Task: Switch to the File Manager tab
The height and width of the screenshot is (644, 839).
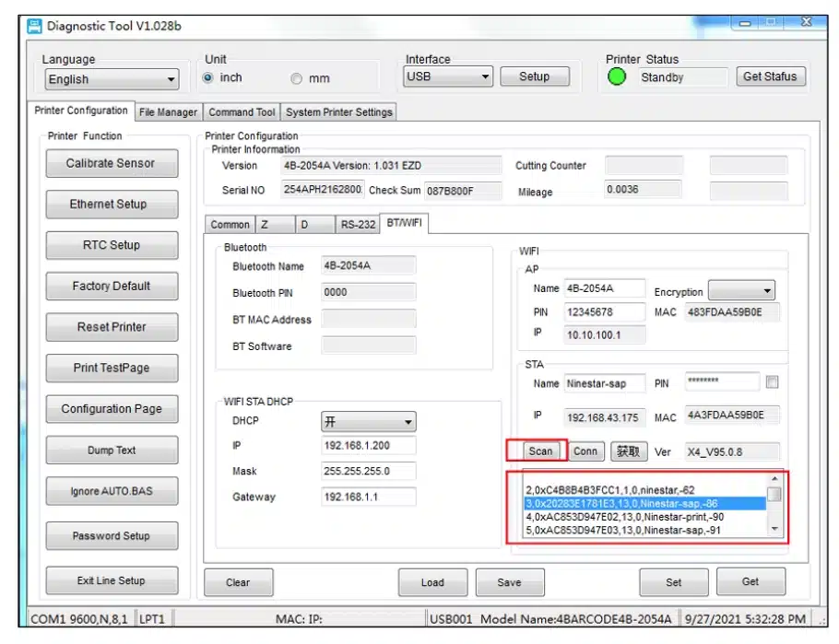Action: [x=168, y=112]
